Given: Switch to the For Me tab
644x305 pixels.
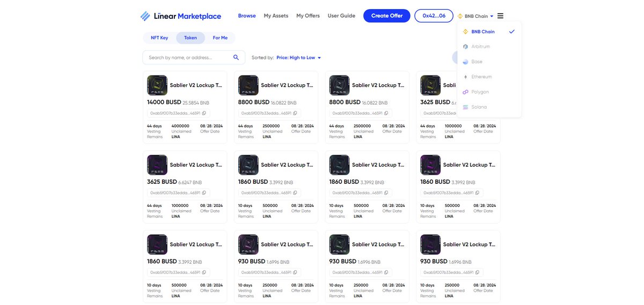Looking at the screenshot, I should pos(220,38).
